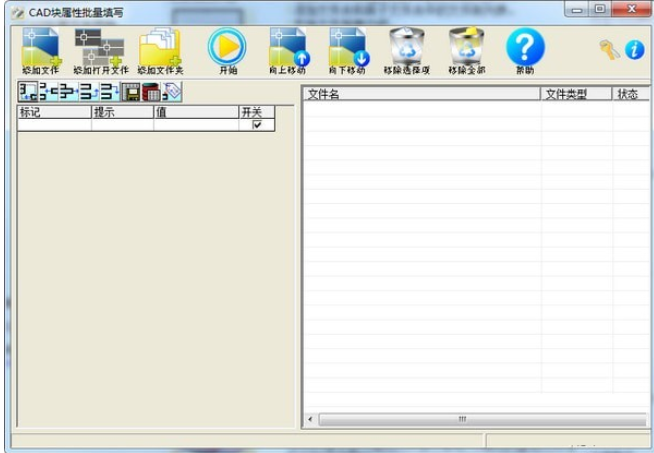This screenshot has width=654, height=453.
Task: Click 向下移动 (Move Down) icon
Action: (x=348, y=48)
